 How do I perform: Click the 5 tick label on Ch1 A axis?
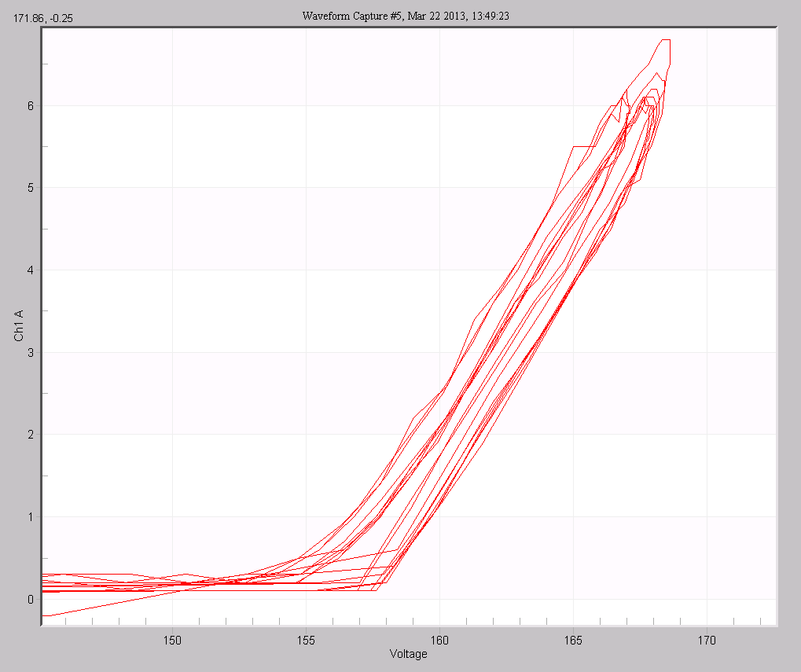pos(29,187)
